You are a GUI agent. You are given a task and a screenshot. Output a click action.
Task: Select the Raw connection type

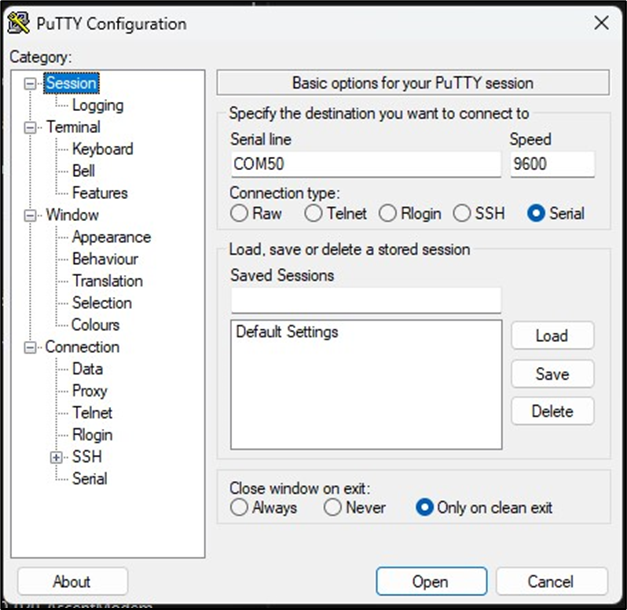coord(240,213)
